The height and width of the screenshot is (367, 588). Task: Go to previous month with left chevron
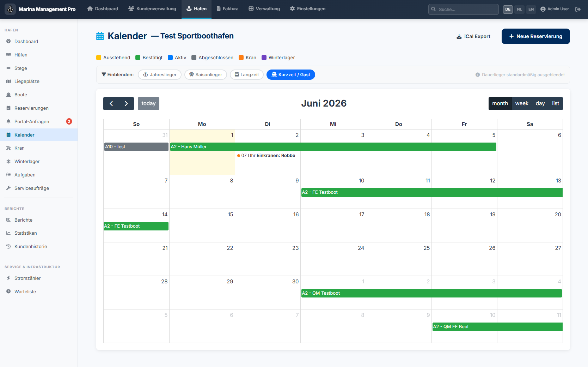pyautogui.click(x=111, y=104)
